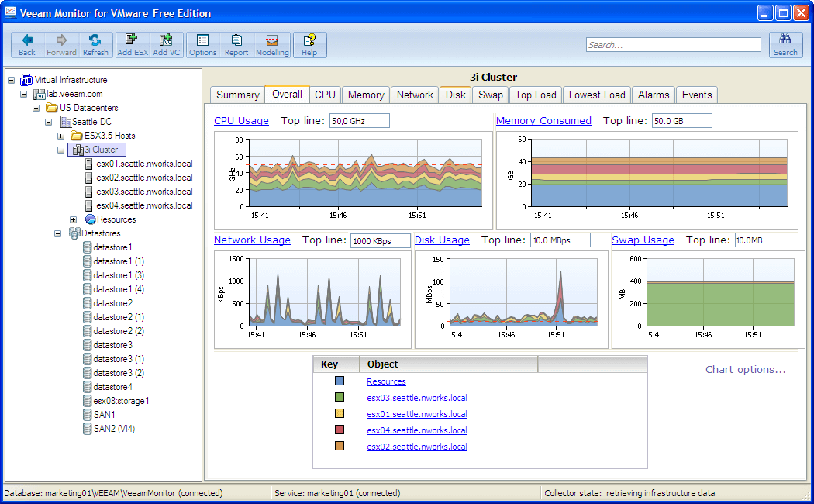The image size is (814, 504).
Task: Open the Options toolbar icon
Action: coord(202,44)
